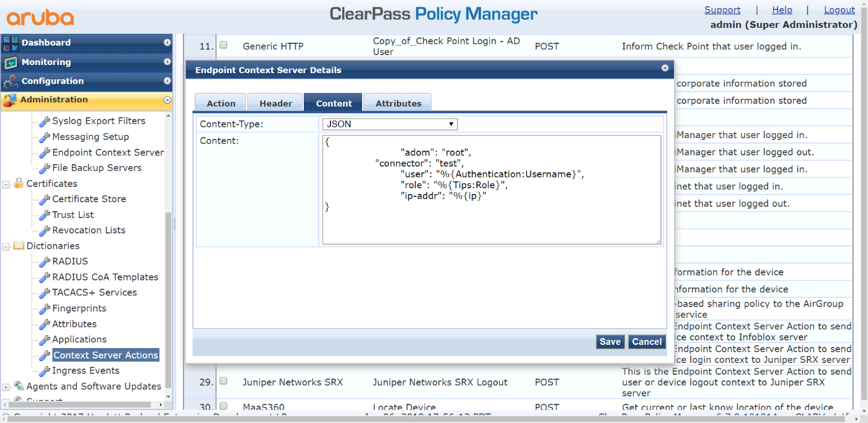
Task: Switch to the Header tab
Action: tap(275, 103)
